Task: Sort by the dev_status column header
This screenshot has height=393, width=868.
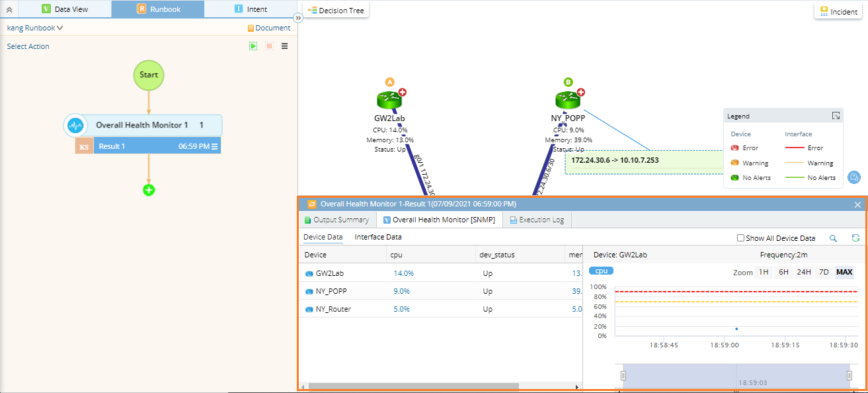Action: 522,255
